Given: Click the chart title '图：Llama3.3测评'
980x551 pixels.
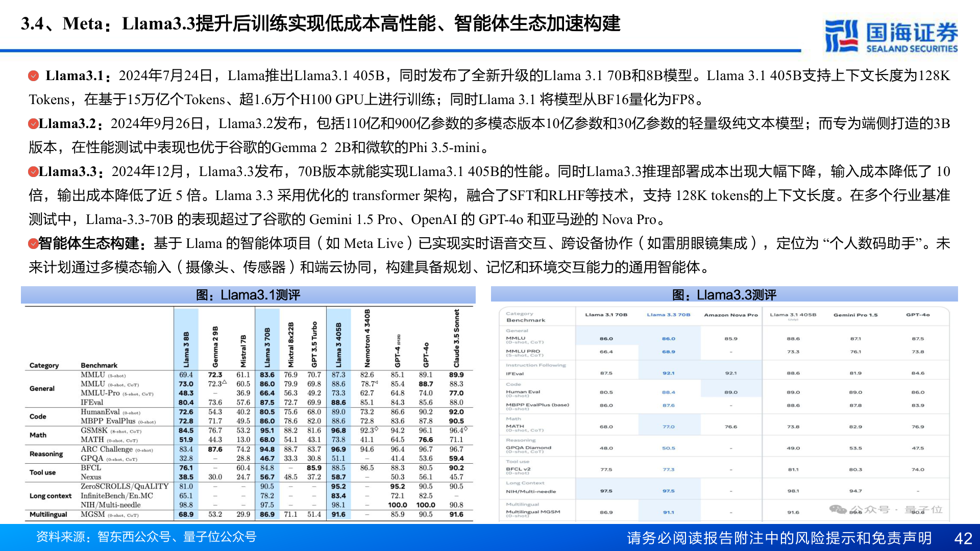Looking at the screenshot, I should 724,295.
